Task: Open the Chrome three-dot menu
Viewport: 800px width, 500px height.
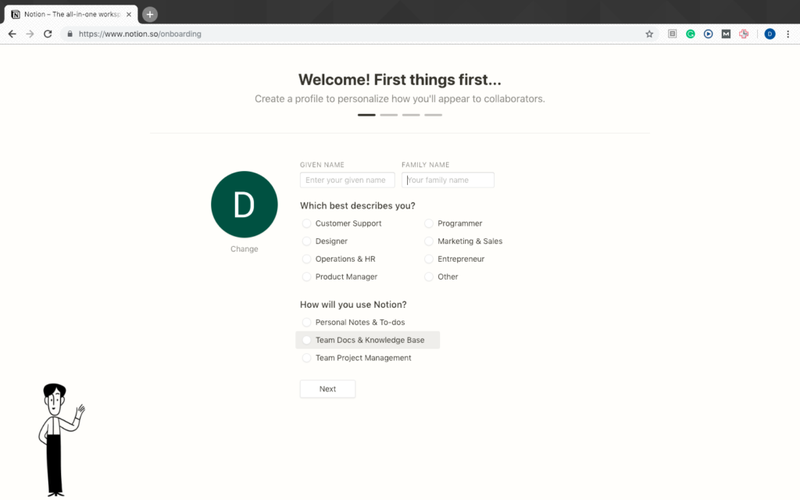Action: click(x=788, y=34)
